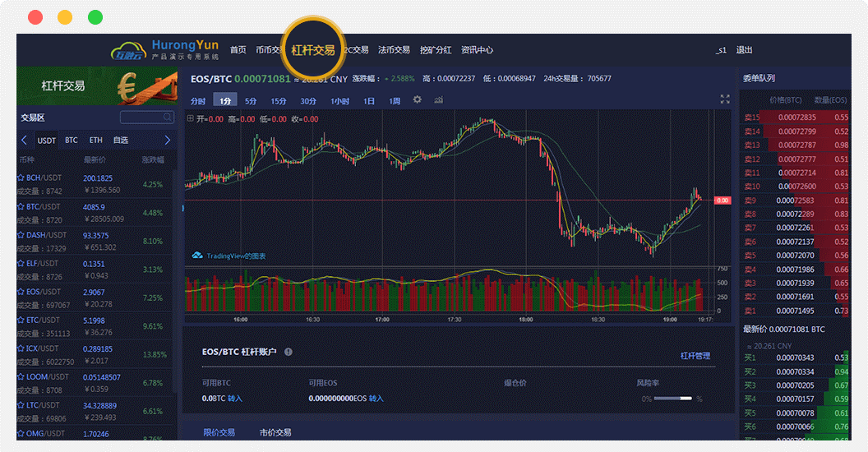The width and height of the screenshot is (868, 452).
Task: Open 杠杆交易 in top navigation
Action: (x=313, y=50)
